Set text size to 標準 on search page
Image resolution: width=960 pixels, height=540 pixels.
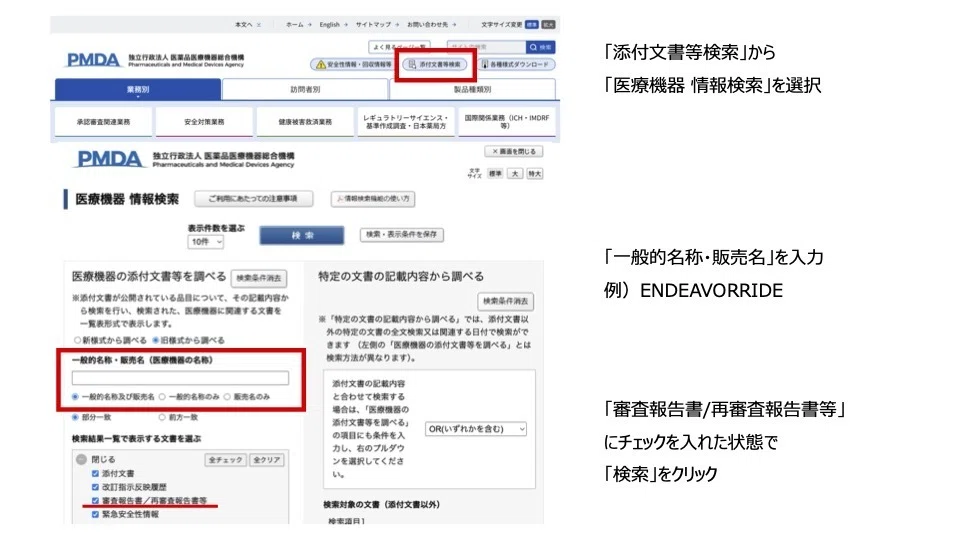coord(495,174)
